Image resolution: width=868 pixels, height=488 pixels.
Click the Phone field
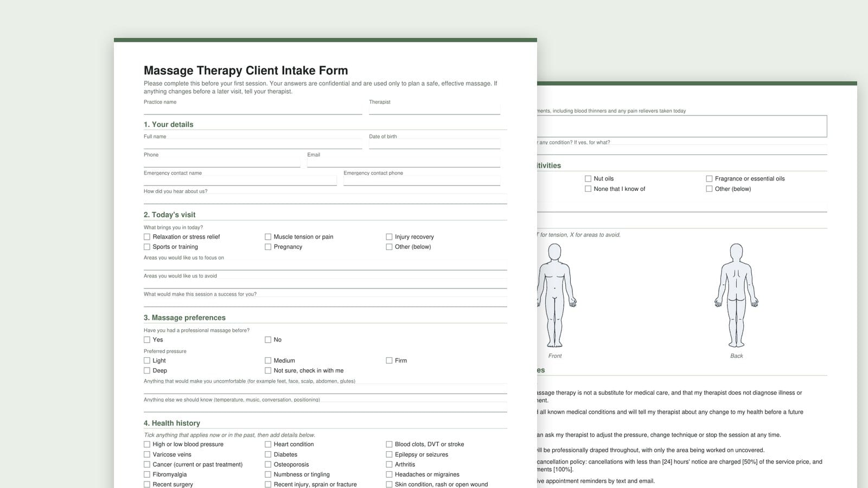[222, 162]
